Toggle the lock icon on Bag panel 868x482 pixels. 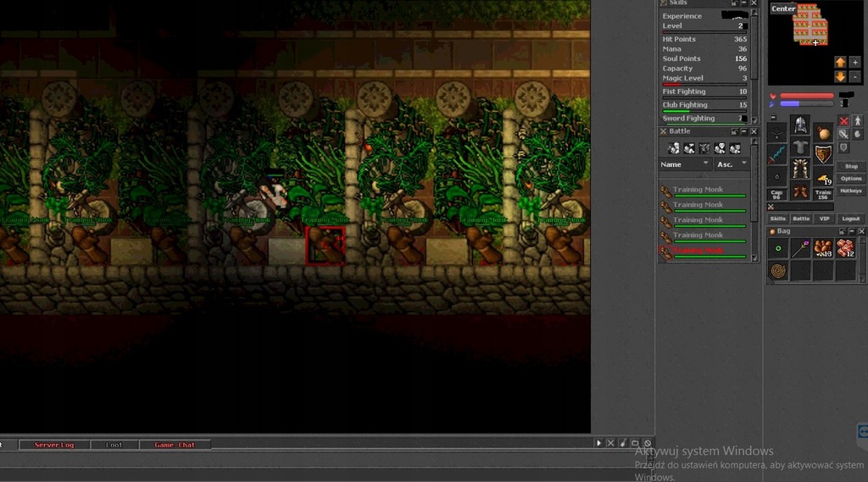pos(843,231)
